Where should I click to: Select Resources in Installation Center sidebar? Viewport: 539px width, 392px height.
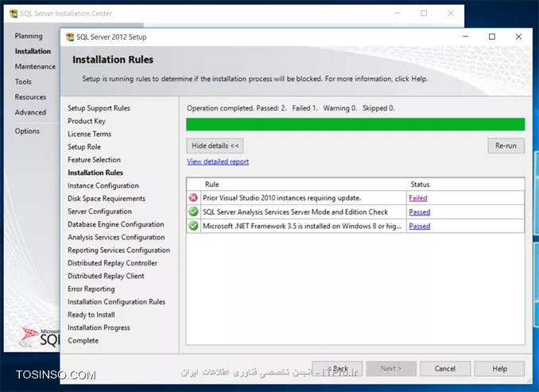point(30,97)
